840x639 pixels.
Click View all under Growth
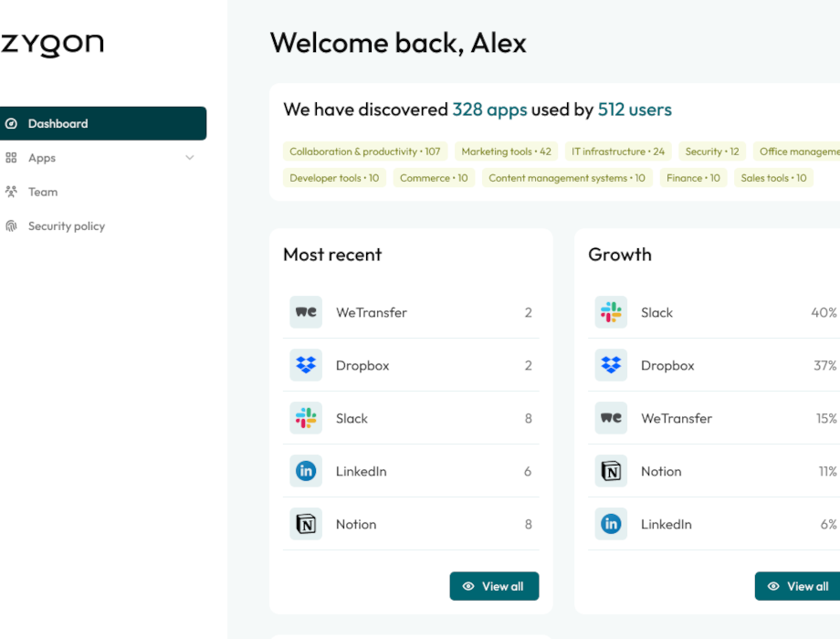pyautogui.click(x=798, y=586)
